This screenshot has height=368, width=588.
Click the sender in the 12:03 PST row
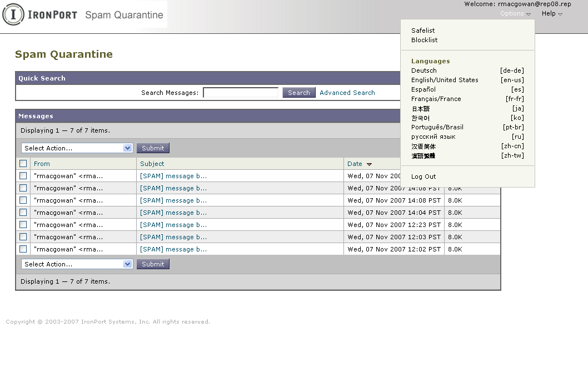(x=68, y=237)
